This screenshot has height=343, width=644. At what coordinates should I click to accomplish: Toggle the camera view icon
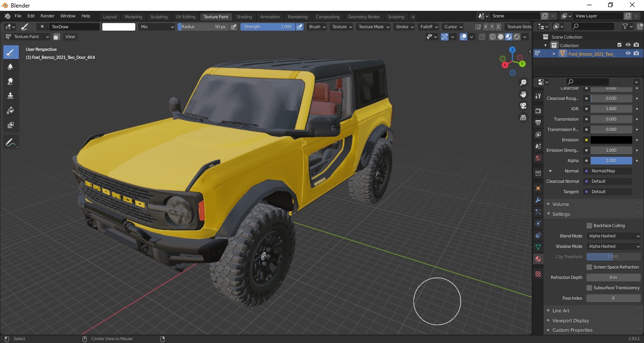coord(523,106)
